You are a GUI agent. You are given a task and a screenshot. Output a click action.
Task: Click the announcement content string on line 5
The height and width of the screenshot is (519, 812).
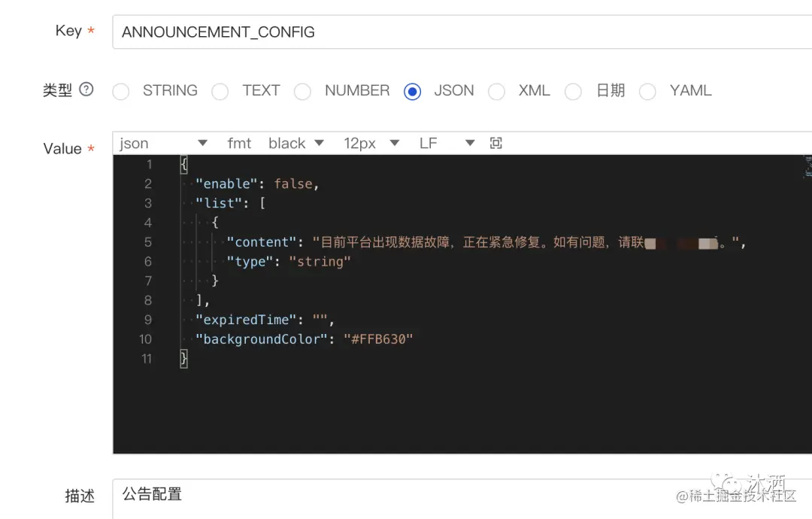pos(525,242)
